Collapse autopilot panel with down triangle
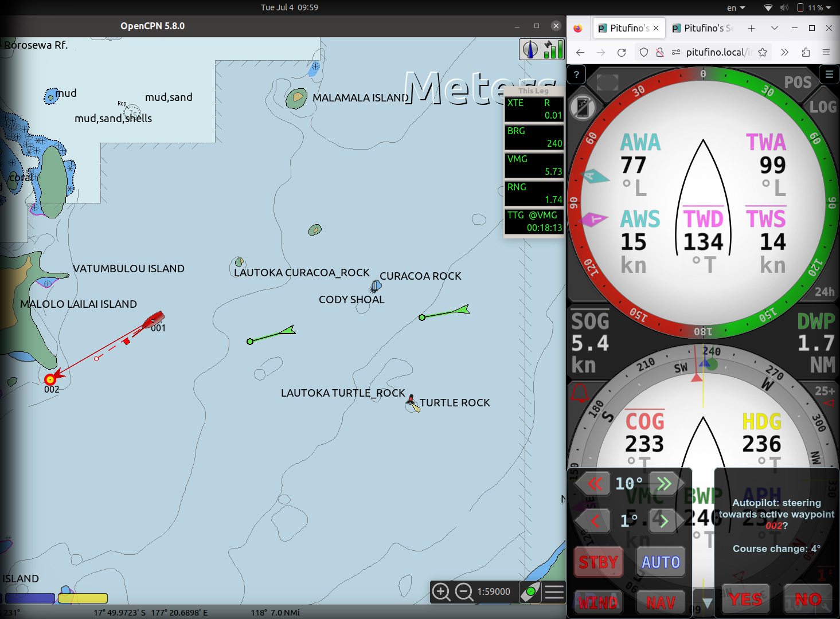840x619 pixels. point(708,602)
